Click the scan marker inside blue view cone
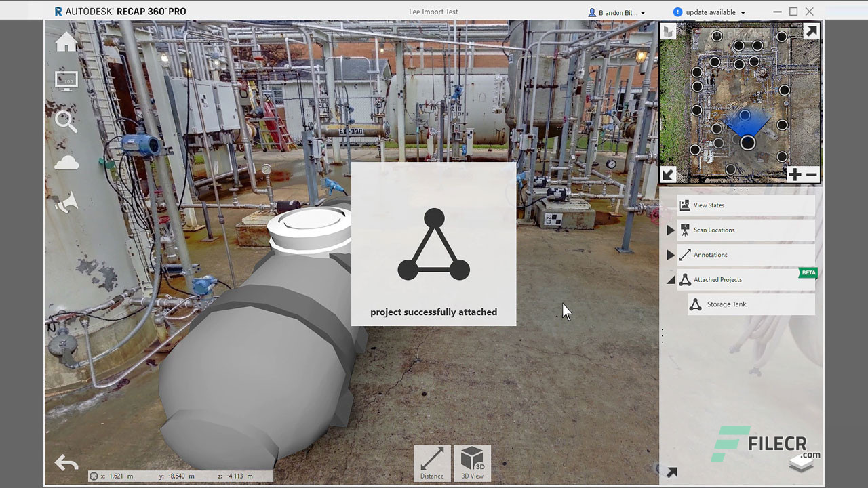The width and height of the screenshot is (868, 488). click(x=745, y=115)
